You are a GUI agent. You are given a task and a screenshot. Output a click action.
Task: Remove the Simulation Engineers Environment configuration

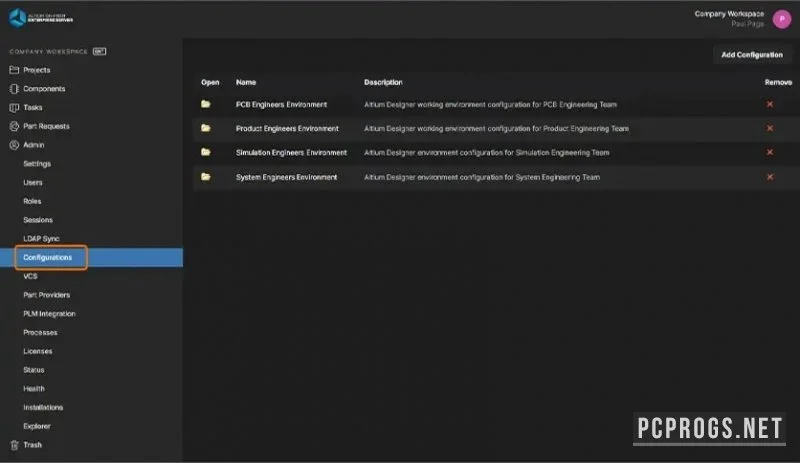coord(770,152)
